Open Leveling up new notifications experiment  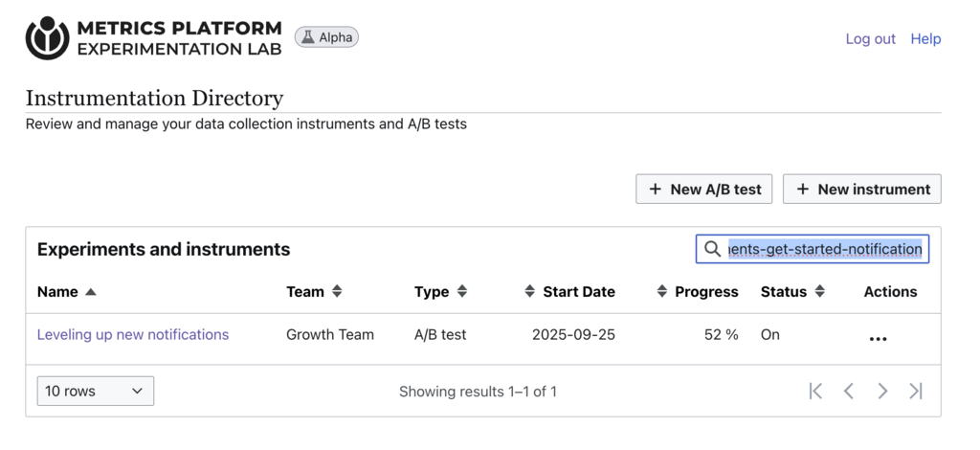[x=133, y=334]
